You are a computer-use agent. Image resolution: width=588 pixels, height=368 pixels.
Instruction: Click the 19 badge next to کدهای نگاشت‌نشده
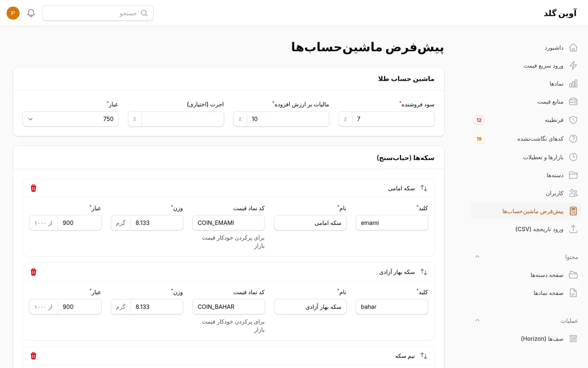pyautogui.click(x=479, y=139)
